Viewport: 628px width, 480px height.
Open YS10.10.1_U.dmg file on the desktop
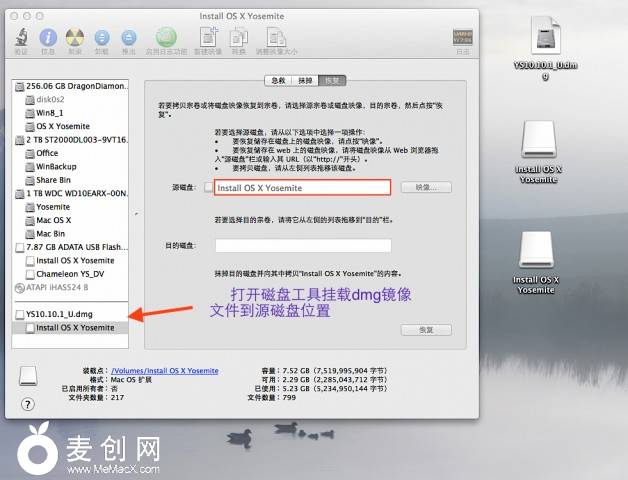point(545,40)
